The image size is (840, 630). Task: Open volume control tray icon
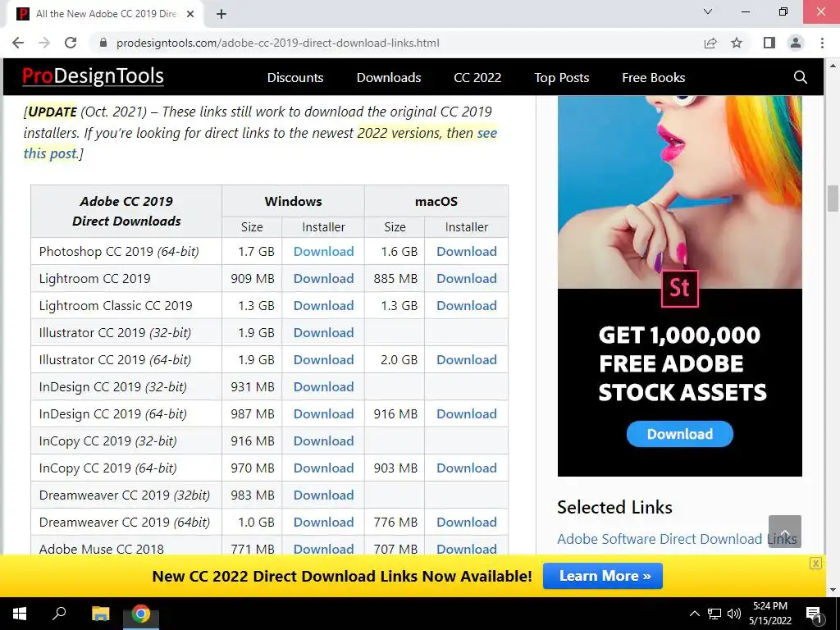(x=734, y=614)
